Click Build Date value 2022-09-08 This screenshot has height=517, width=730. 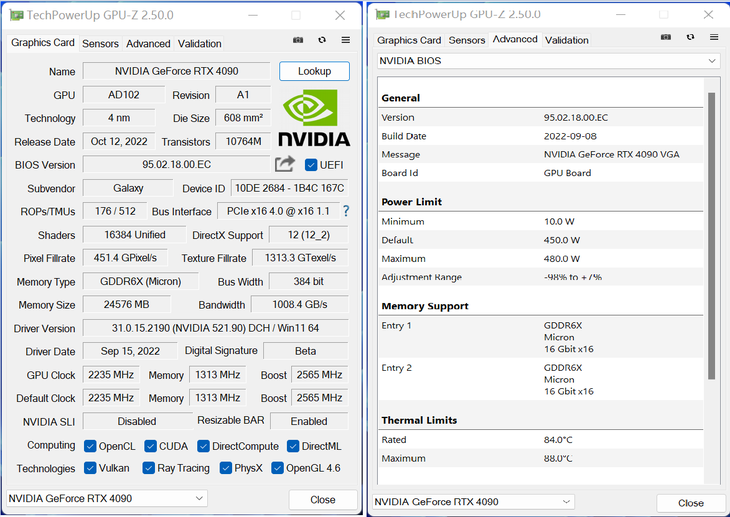pyautogui.click(x=570, y=136)
